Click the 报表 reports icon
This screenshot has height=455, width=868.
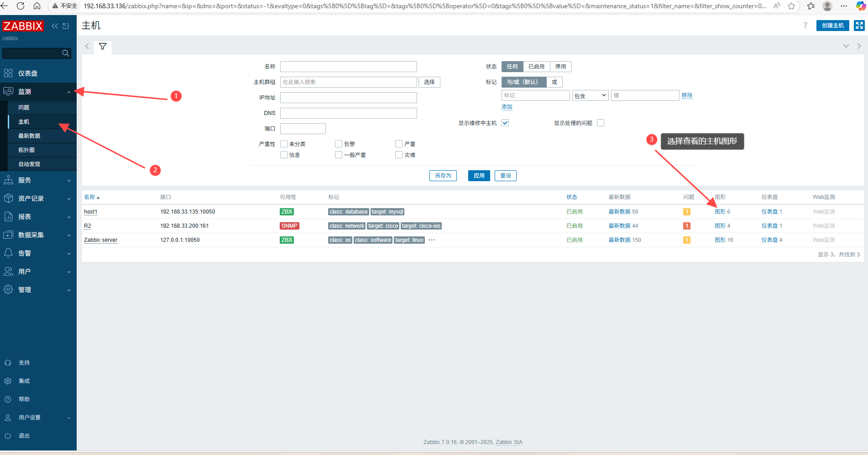point(8,217)
